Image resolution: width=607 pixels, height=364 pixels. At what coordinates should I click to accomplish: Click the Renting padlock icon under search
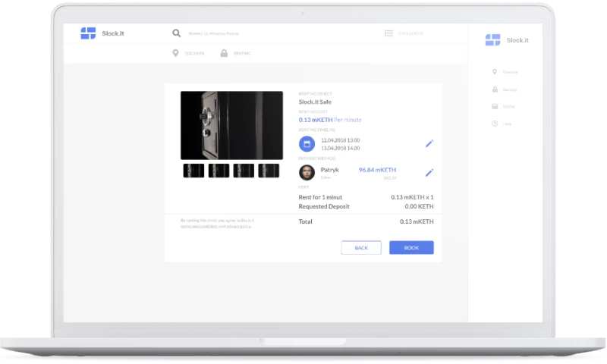click(x=224, y=53)
